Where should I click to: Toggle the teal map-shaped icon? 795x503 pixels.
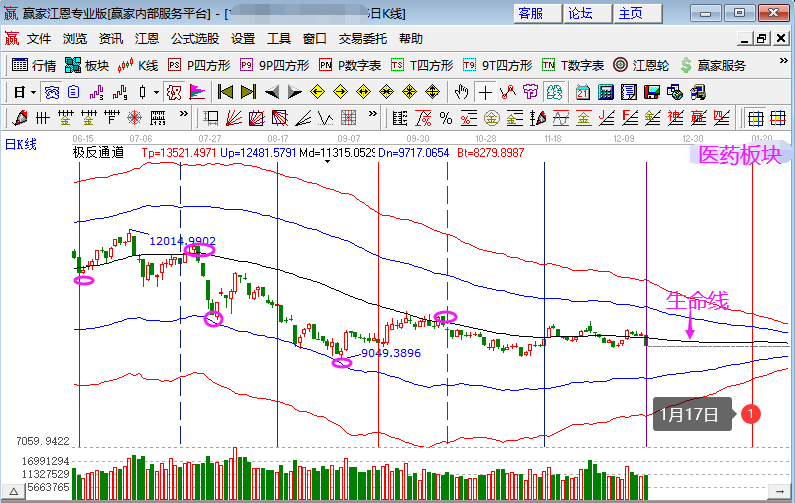coord(554,92)
